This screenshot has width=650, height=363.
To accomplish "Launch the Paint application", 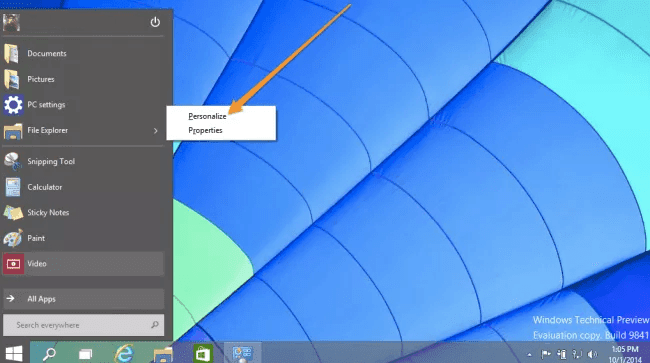I will click(x=83, y=238).
